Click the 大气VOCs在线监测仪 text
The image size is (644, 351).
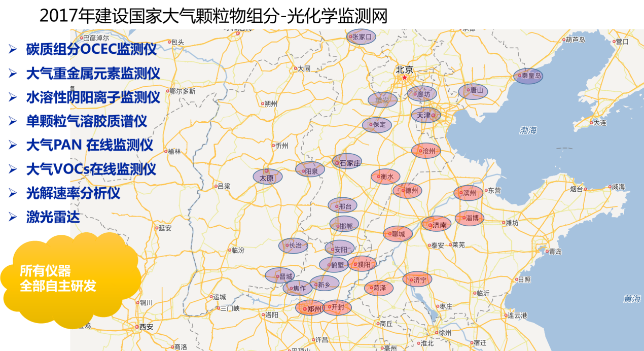click(91, 169)
